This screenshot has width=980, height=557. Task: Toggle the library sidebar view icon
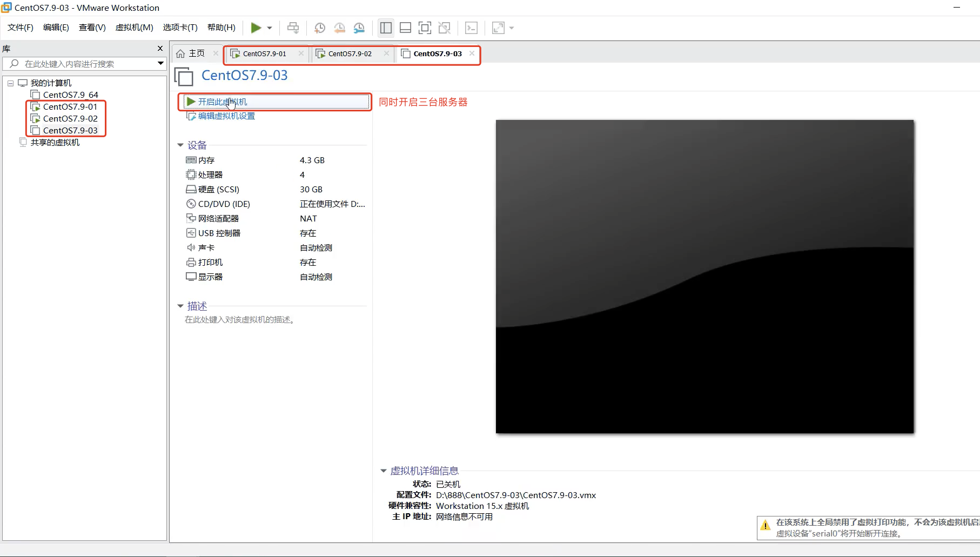click(x=386, y=28)
